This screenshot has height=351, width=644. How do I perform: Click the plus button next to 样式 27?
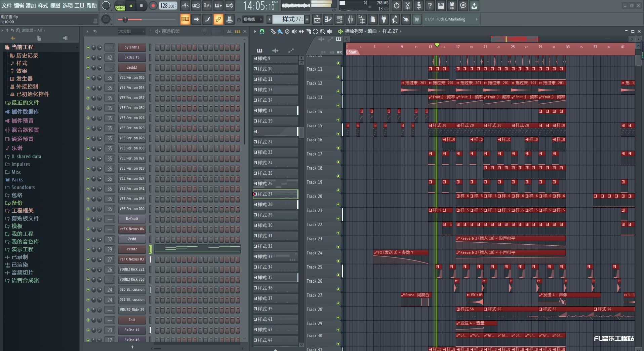pos(307,20)
